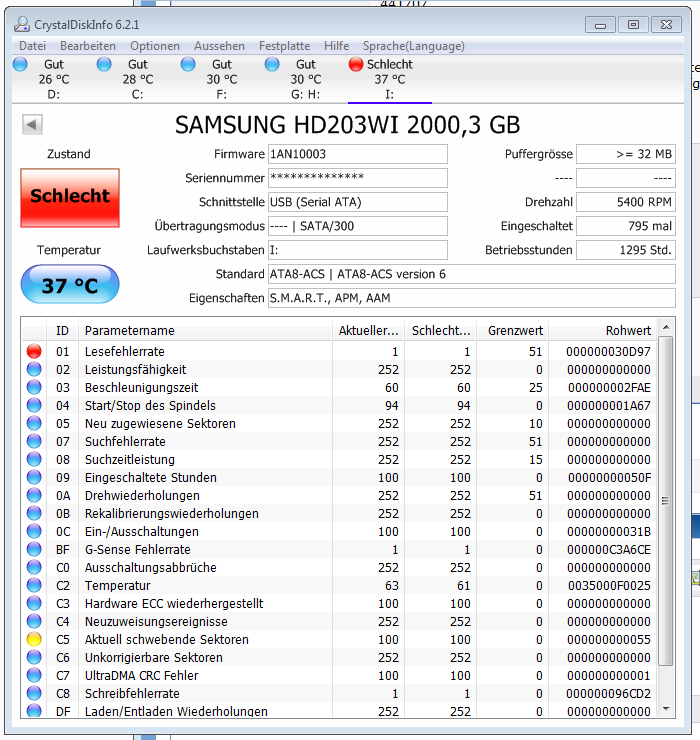Click yellow status icon for Aktuell schwebende Sektoren

[x=34, y=639]
